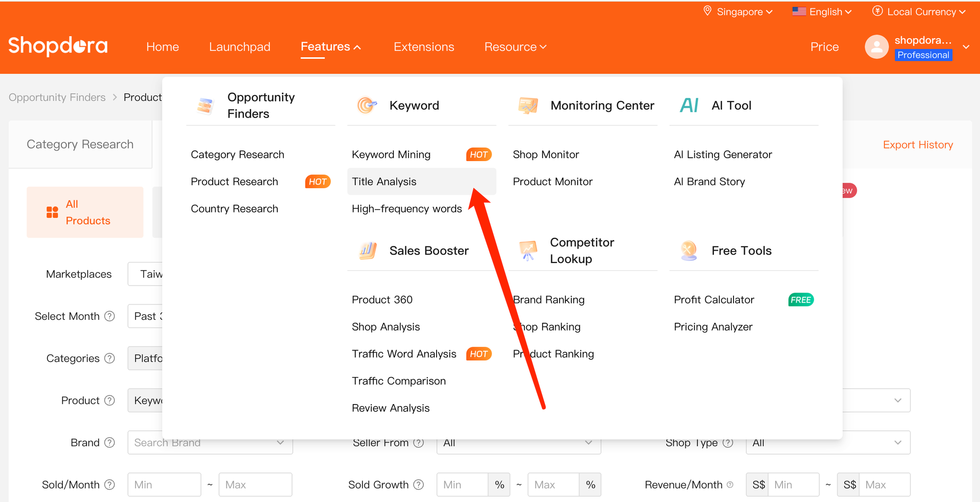Click the Free Tools section icon
The width and height of the screenshot is (980, 502).
coord(689,250)
